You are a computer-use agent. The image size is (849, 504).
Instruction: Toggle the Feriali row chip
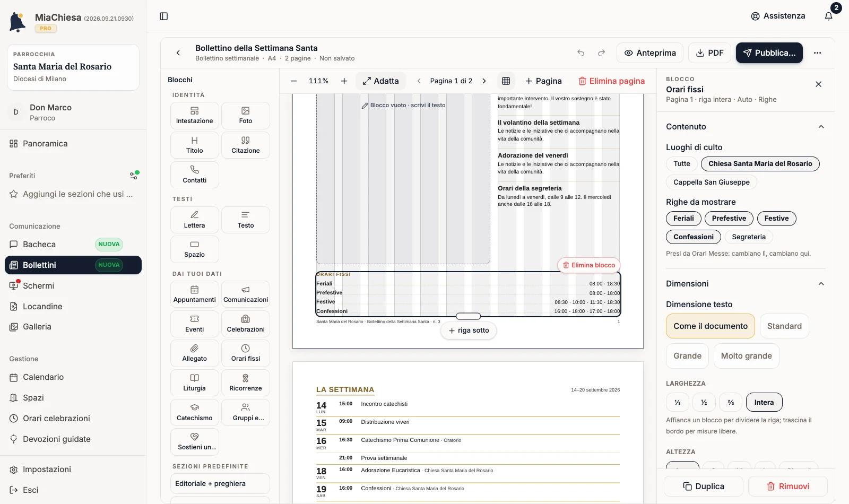tap(683, 219)
